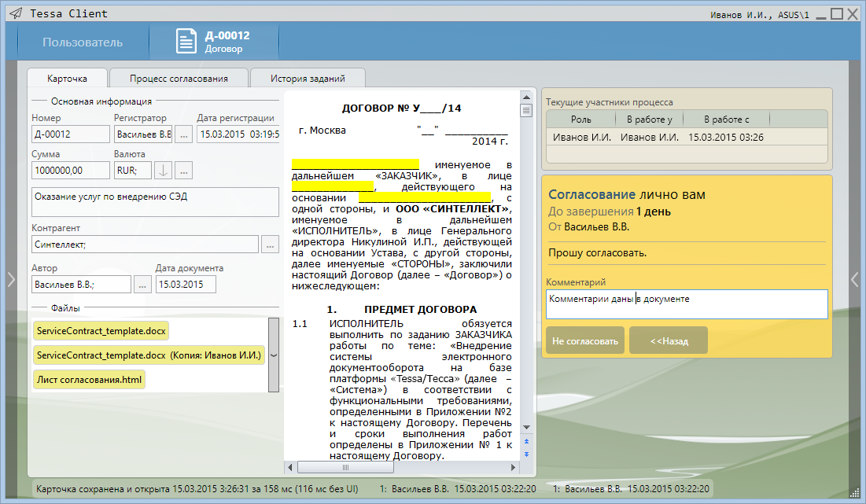Open the Автор selection ellipsis button
This screenshot has height=504, width=866.
pos(142,285)
